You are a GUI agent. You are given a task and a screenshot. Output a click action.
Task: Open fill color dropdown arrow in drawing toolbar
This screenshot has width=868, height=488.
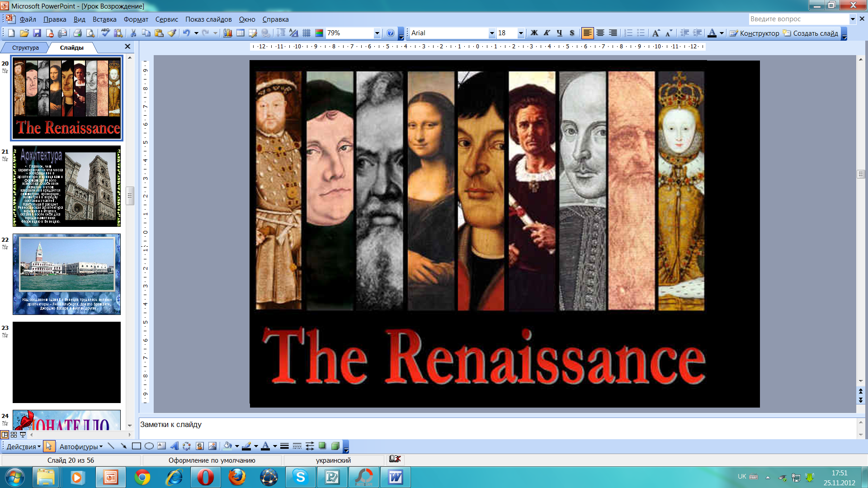pos(237,446)
